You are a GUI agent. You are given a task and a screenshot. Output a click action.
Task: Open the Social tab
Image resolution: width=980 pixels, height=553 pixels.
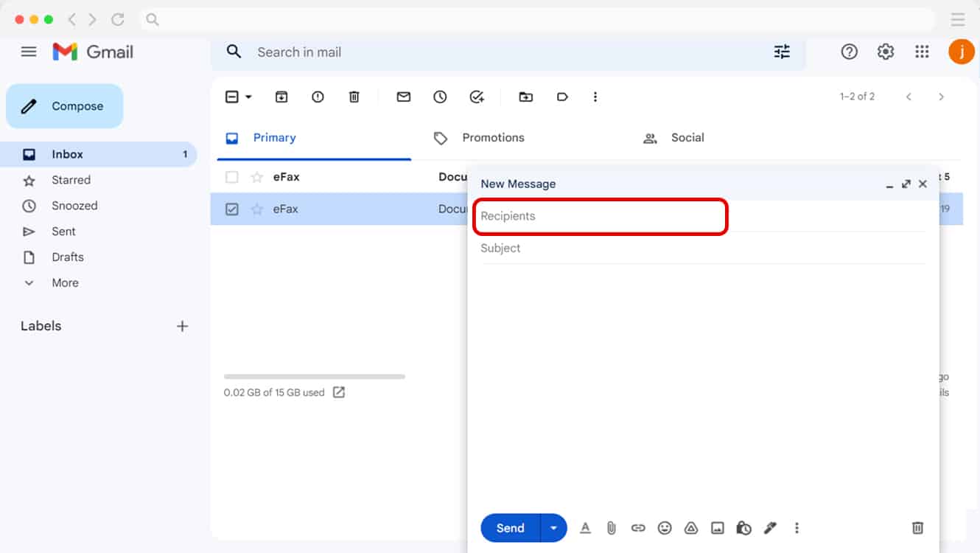point(687,137)
